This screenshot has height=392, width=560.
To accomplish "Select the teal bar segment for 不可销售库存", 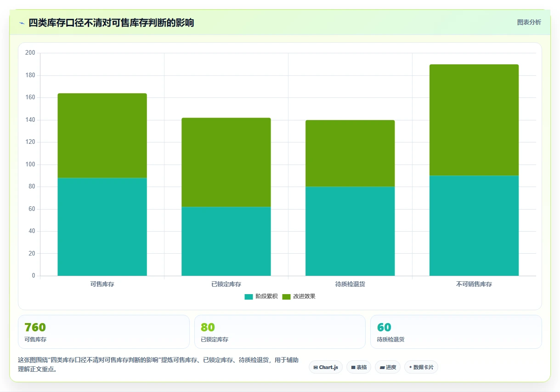I will point(474,226).
